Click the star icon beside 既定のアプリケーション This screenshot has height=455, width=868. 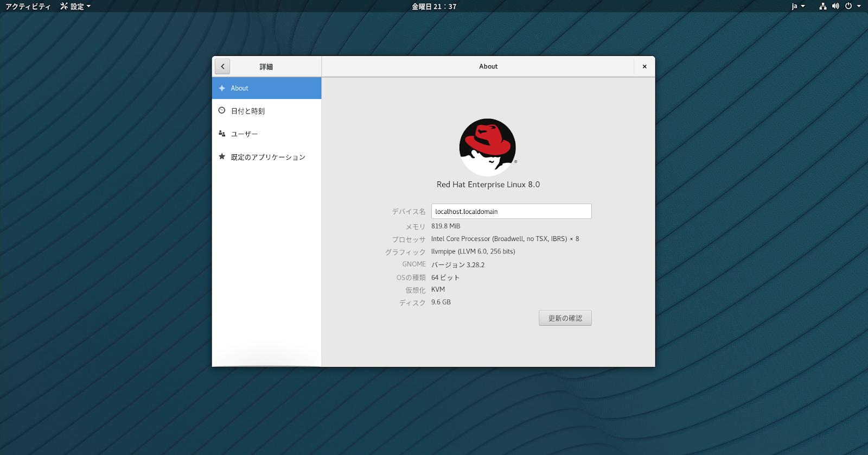pos(222,156)
